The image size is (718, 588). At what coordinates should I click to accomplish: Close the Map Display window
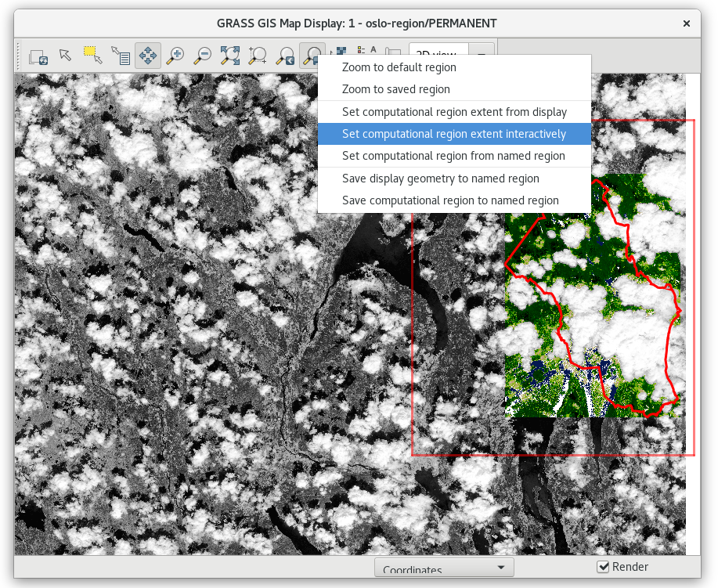[x=687, y=23]
